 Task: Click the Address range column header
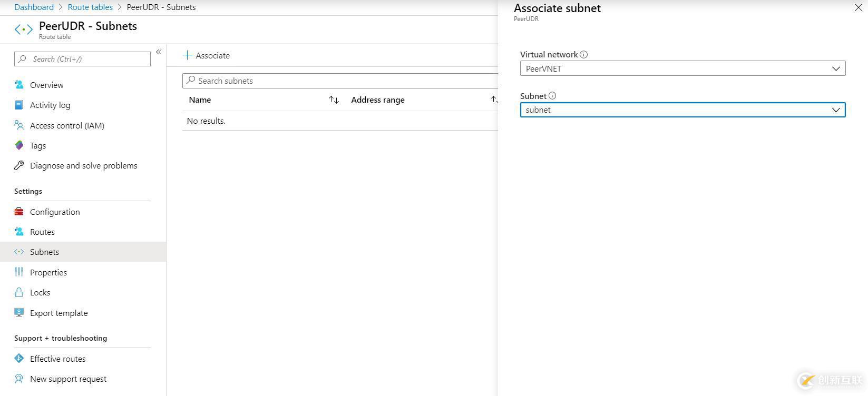(378, 100)
